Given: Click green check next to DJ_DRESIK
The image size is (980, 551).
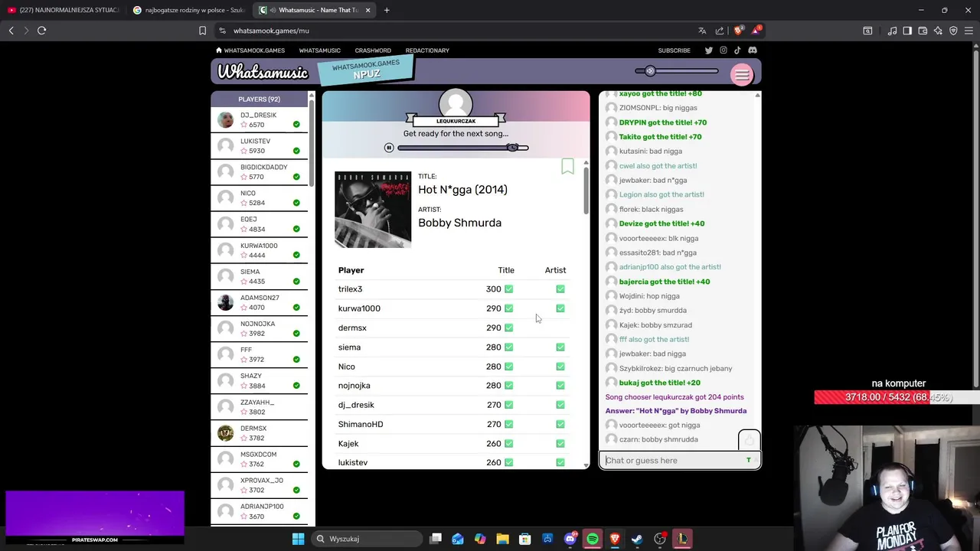Looking at the screenshot, I should (x=296, y=125).
